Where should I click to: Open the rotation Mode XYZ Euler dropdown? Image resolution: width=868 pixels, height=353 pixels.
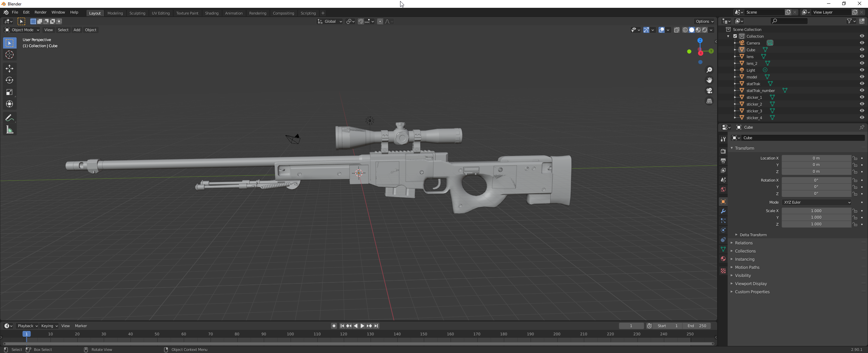click(x=816, y=202)
